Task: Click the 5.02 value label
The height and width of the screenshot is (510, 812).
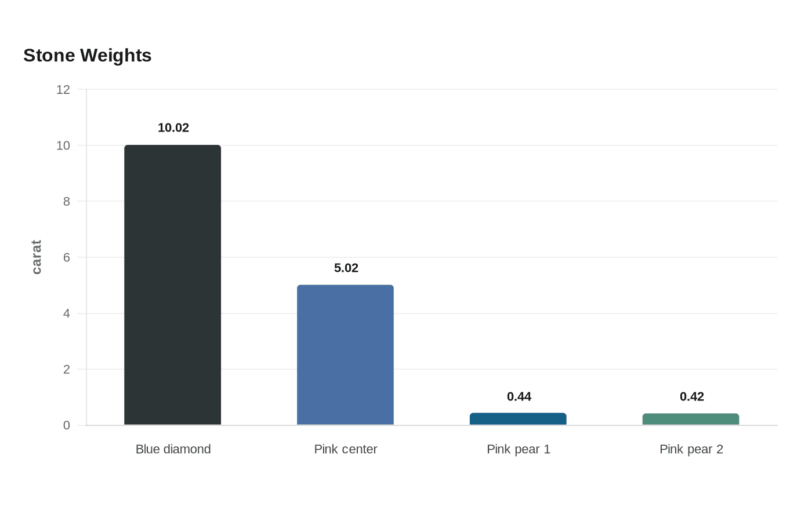Action: coord(346,268)
